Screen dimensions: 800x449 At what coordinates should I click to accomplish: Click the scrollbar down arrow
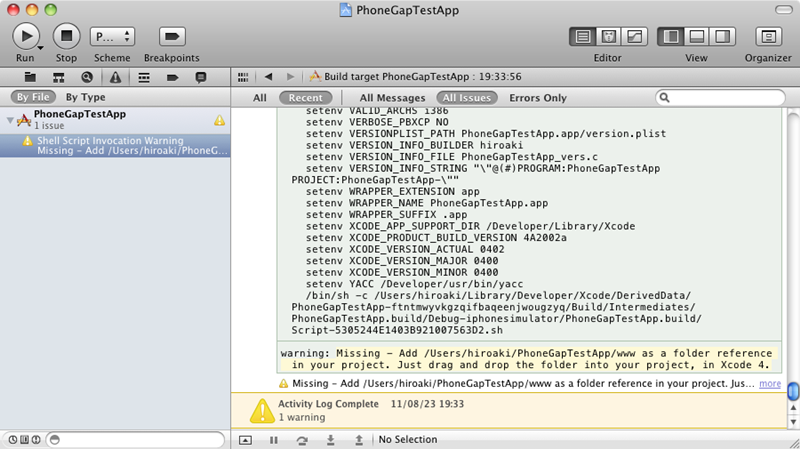click(x=793, y=422)
